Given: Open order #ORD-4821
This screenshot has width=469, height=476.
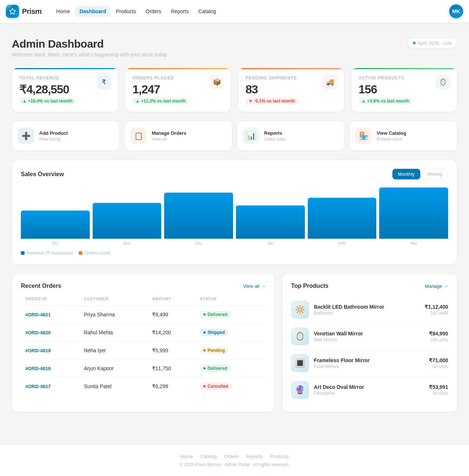Looking at the screenshot, I should (38, 315).
